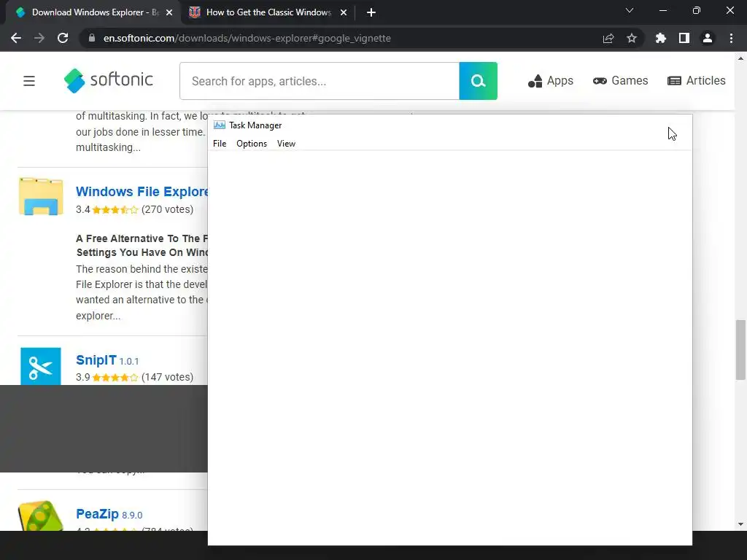The width and height of the screenshot is (747, 560).
Task: Click the address bar URL
Action: tap(247, 38)
